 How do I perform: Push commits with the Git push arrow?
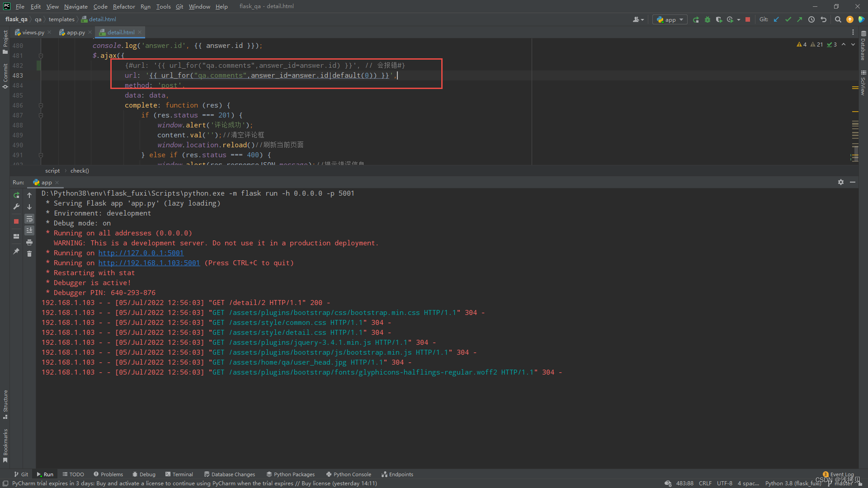pos(800,19)
